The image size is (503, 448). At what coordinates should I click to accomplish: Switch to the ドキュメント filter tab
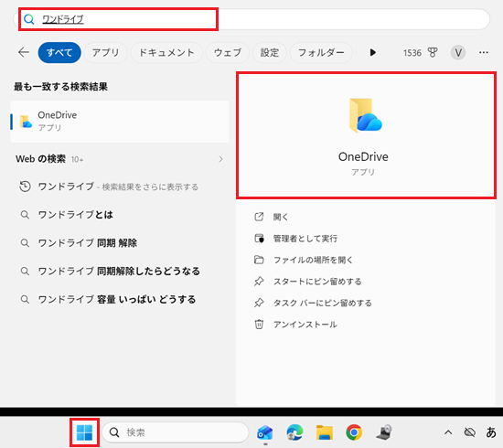166,52
